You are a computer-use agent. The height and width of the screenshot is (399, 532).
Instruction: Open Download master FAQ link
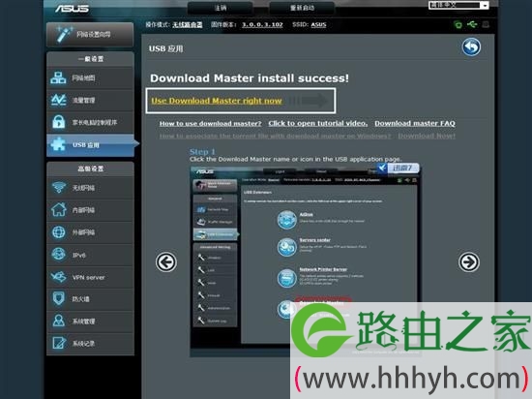415,124
